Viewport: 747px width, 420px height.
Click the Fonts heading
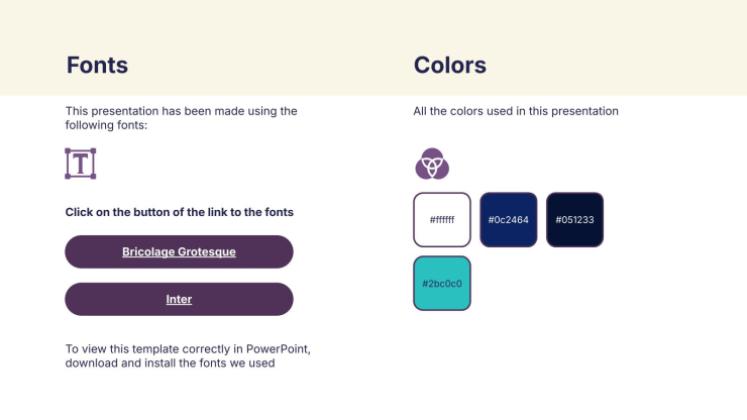click(97, 65)
